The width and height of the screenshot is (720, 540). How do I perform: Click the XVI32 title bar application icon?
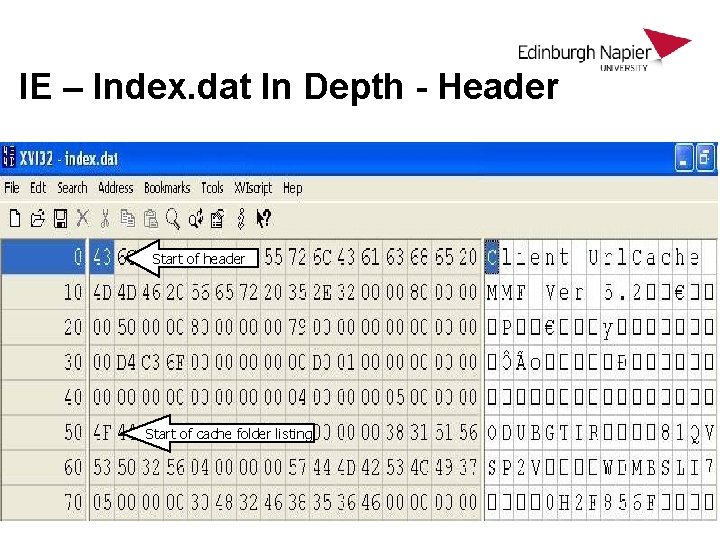pos(8,156)
